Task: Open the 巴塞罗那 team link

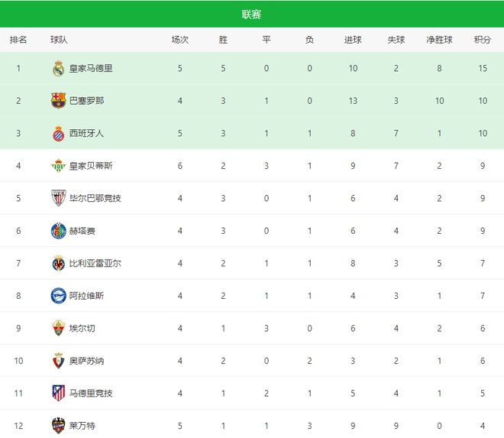Action: [86, 101]
